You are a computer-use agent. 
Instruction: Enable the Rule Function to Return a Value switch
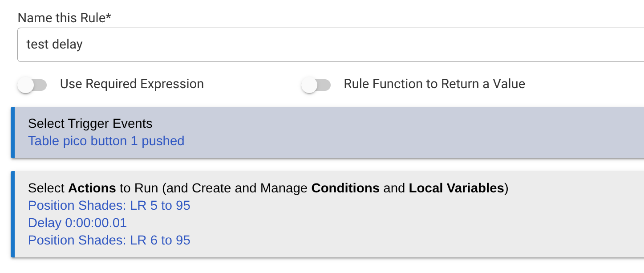(316, 85)
